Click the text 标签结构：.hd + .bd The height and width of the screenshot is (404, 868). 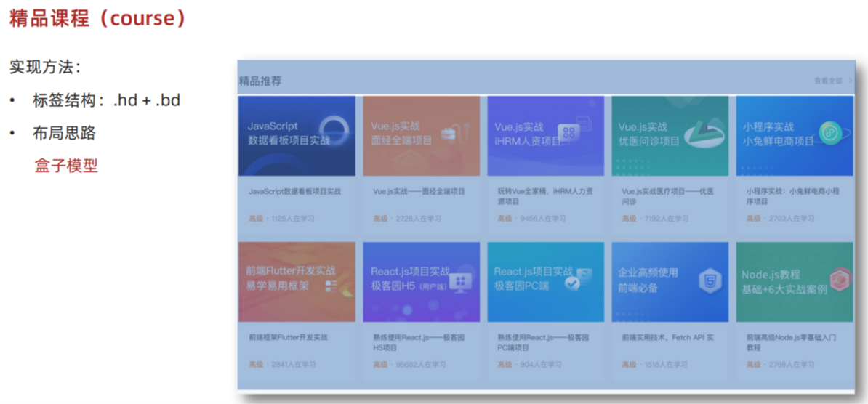pyautogui.click(x=106, y=101)
